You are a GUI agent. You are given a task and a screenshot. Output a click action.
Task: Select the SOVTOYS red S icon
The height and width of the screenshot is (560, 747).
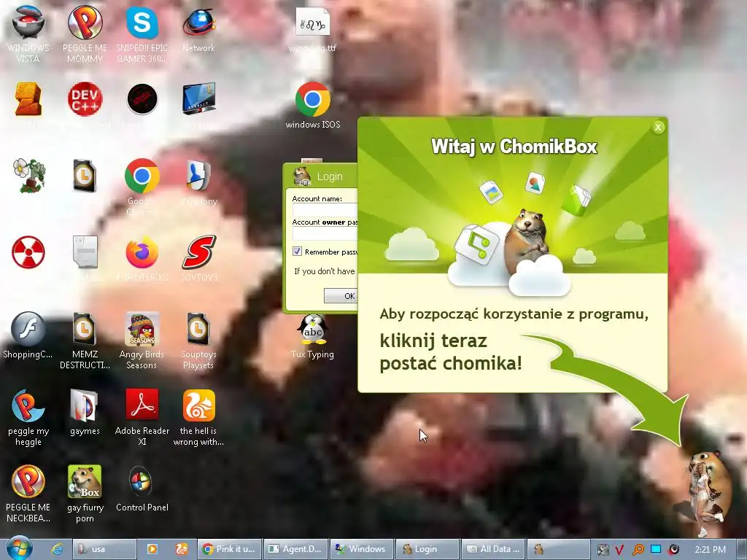coord(198,252)
